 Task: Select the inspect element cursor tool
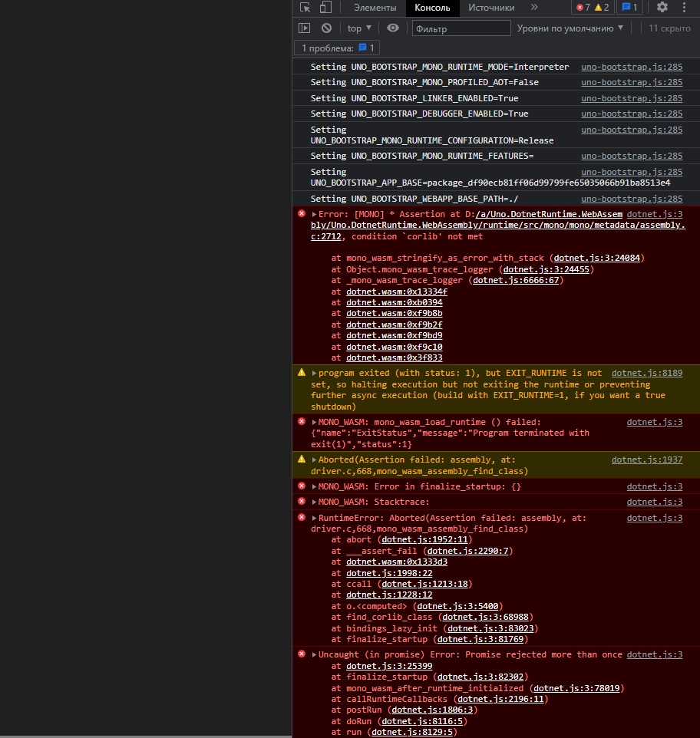click(x=305, y=8)
